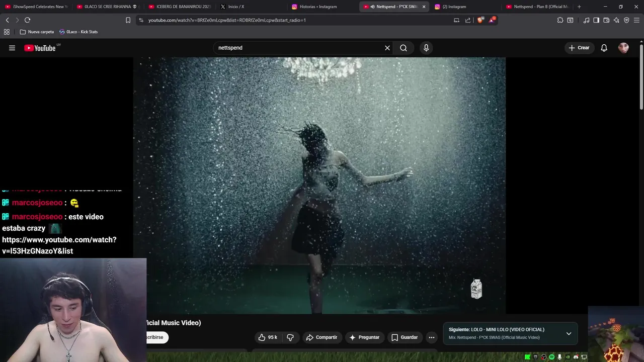Open Brave VPN shield icon
Viewport: 644px width, 362px height.
[x=626, y=20]
